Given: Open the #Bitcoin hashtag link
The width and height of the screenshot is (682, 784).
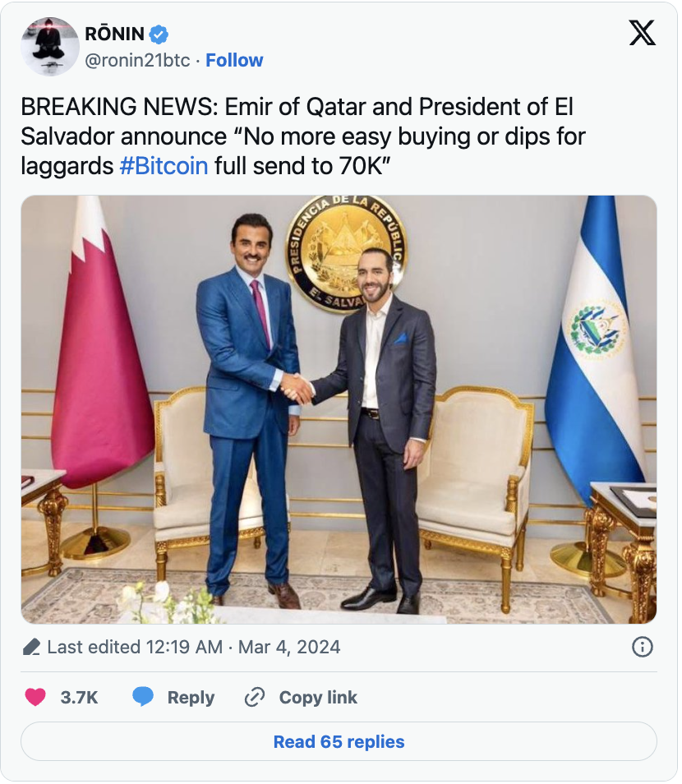Looking at the screenshot, I should click(164, 165).
